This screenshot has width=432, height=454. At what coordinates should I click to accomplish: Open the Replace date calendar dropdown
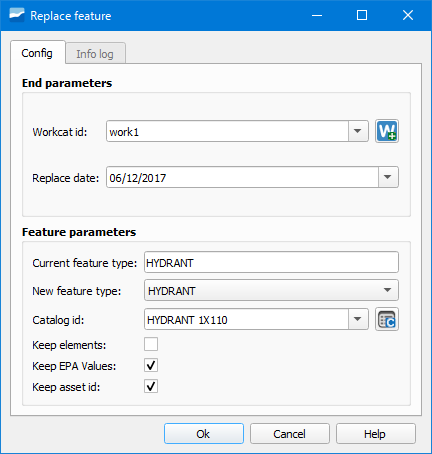tap(388, 177)
